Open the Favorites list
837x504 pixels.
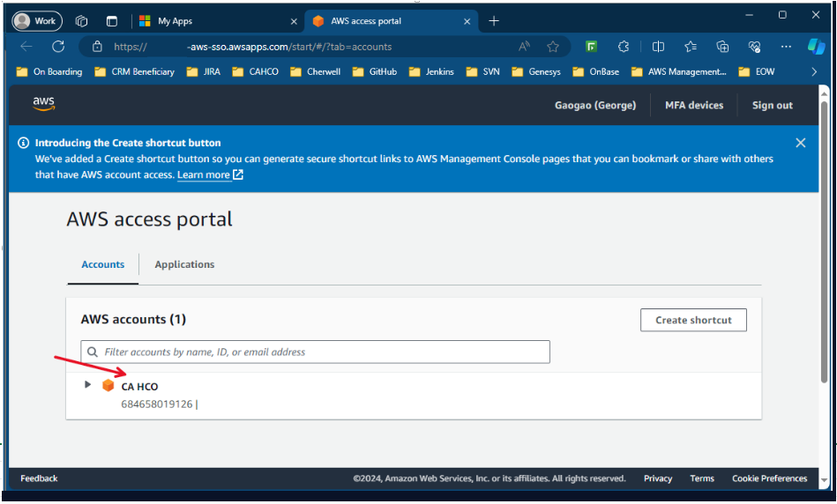691,47
